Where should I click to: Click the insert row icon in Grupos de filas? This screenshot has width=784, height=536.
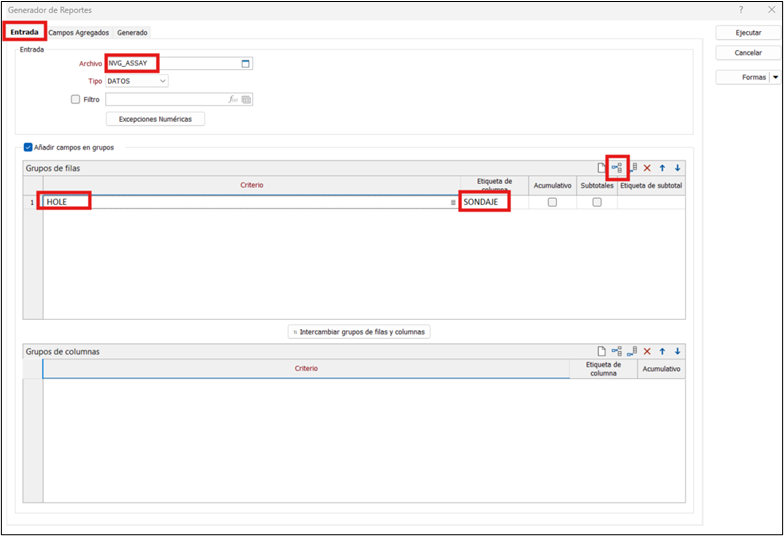point(632,168)
